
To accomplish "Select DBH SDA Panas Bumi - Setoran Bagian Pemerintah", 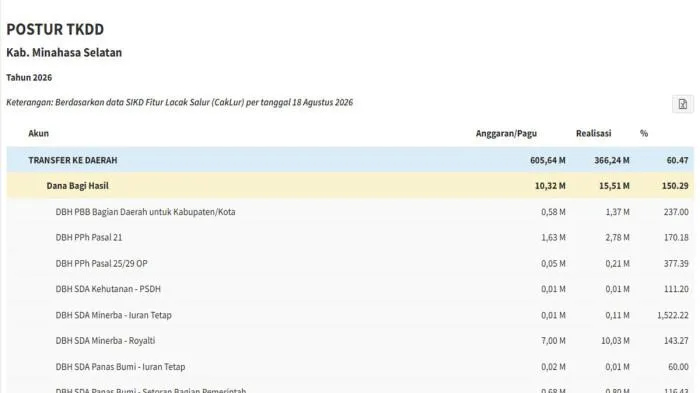I will (350, 387).
